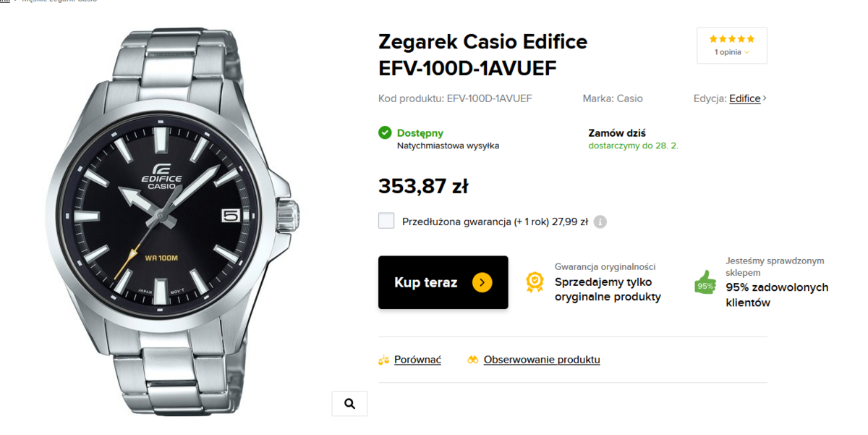Open the Obserwowanie produktu link
Viewport: 868px width, 435px height.
click(x=542, y=360)
